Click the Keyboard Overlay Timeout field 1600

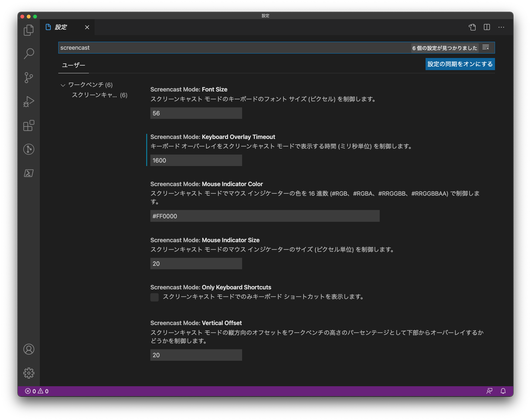[x=196, y=160]
